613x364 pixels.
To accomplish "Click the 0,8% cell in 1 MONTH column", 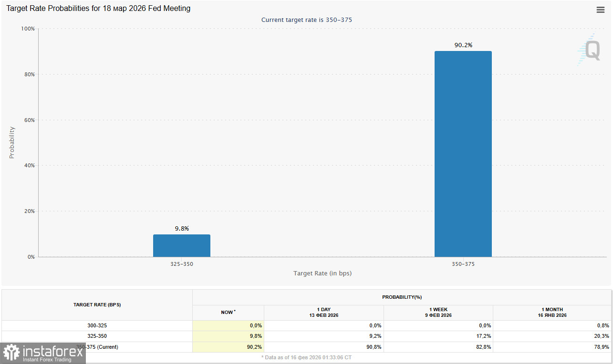I will click(552, 325).
